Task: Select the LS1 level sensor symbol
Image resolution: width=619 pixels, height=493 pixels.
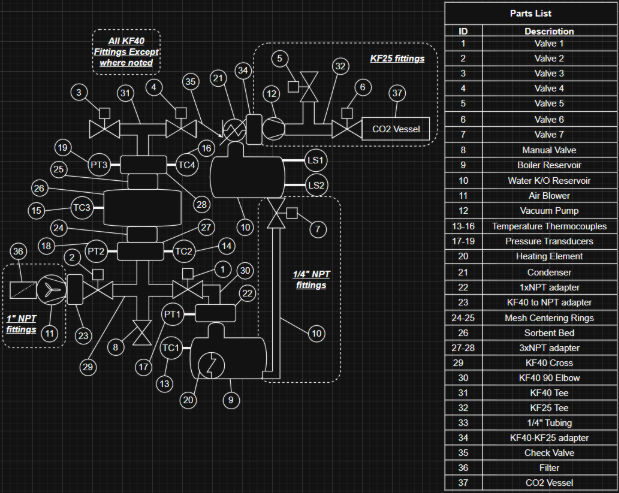Action: pos(315,160)
